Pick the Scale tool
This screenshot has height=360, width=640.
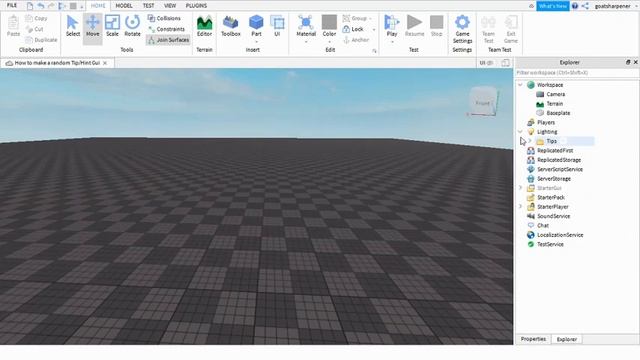112,26
